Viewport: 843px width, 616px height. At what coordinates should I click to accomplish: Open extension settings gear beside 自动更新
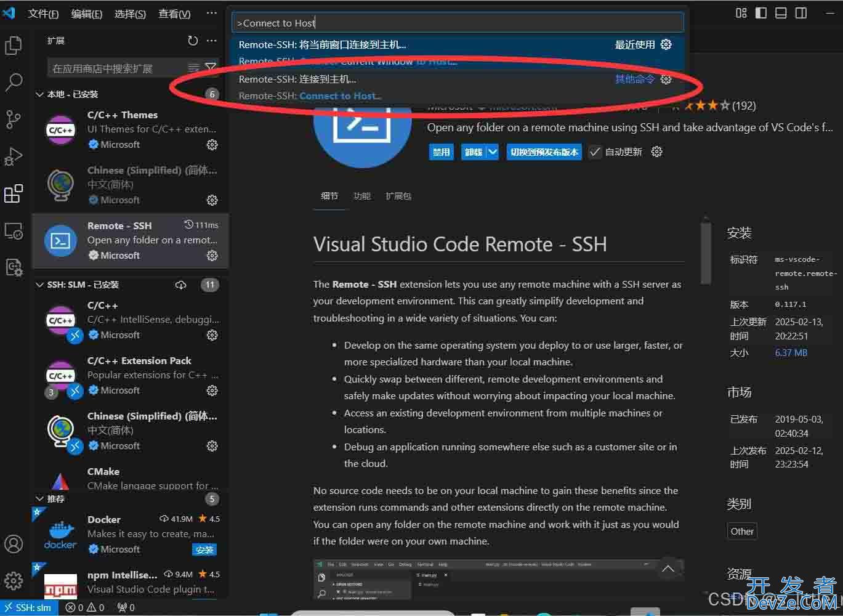(x=657, y=152)
